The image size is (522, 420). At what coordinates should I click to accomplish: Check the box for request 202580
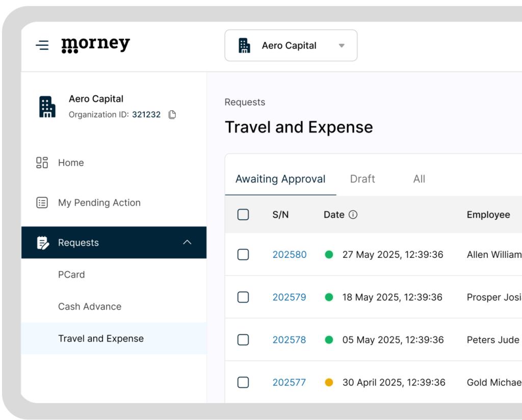coord(243,254)
